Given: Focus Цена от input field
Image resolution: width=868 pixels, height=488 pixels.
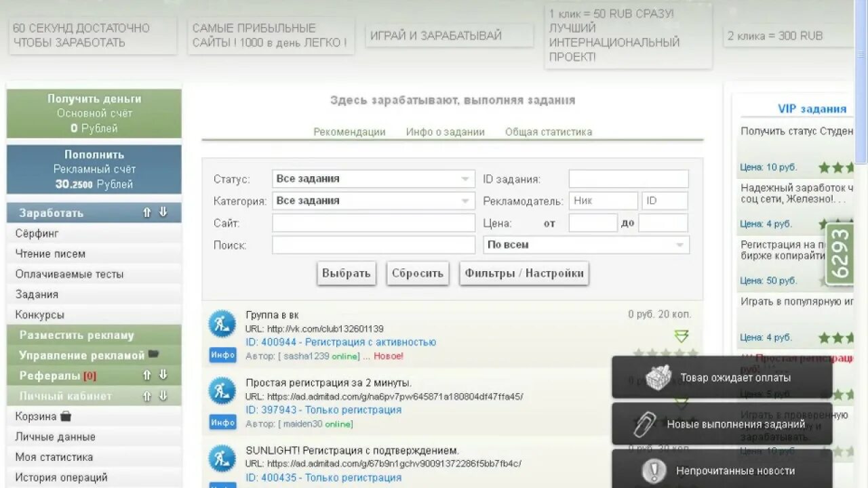Looking at the screenshot, I should 593,223.
